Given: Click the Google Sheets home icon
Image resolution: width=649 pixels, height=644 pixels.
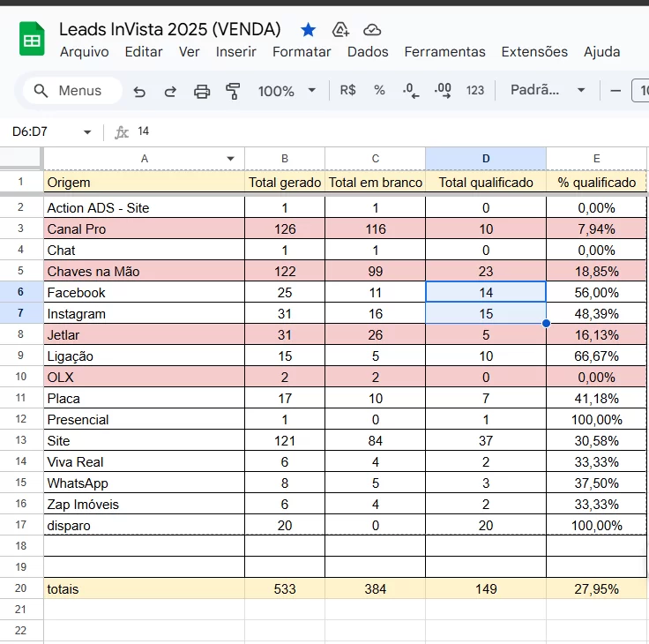Looking at the screenshot, I should click(x=33, y=40).
